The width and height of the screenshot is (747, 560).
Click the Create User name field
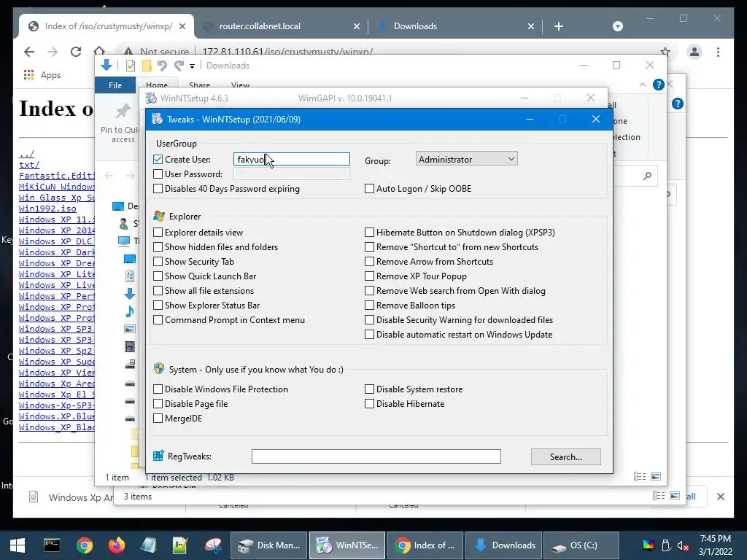tap(292, 160)
